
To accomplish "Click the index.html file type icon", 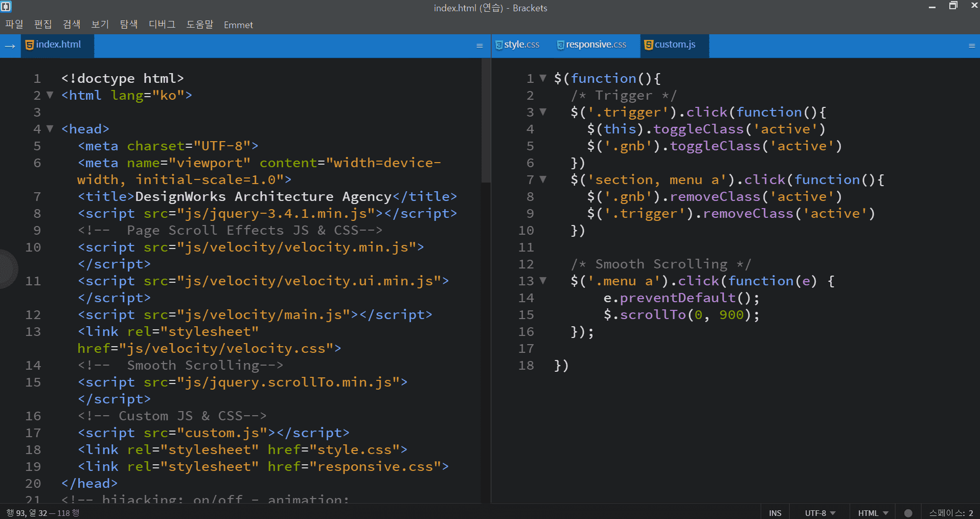I will 30,45.
